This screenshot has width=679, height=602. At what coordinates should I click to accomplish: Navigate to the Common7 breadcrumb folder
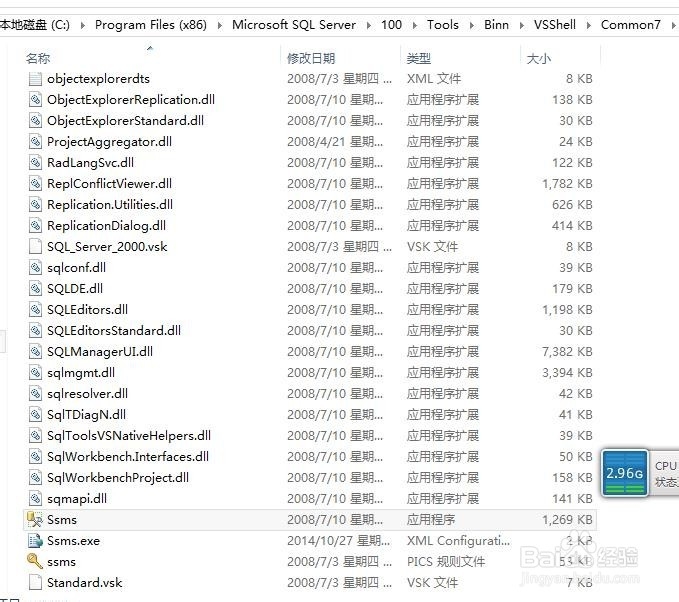630,25
